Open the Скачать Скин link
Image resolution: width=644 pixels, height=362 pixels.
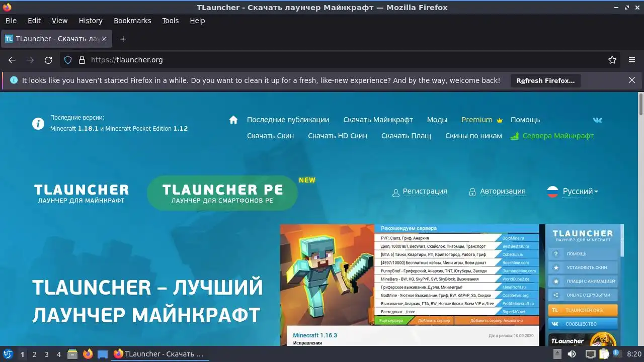pyautogui.click(x=270, y=136)
